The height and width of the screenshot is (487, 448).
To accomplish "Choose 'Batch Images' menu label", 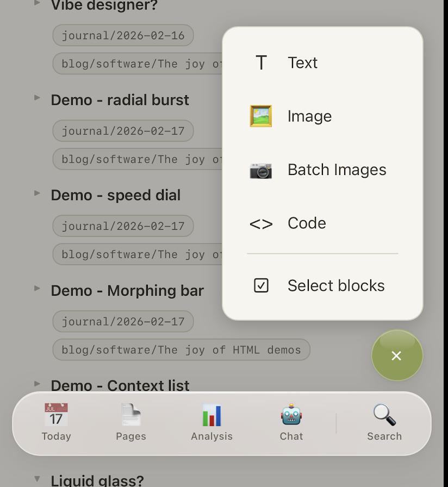I will coord(337,170).
